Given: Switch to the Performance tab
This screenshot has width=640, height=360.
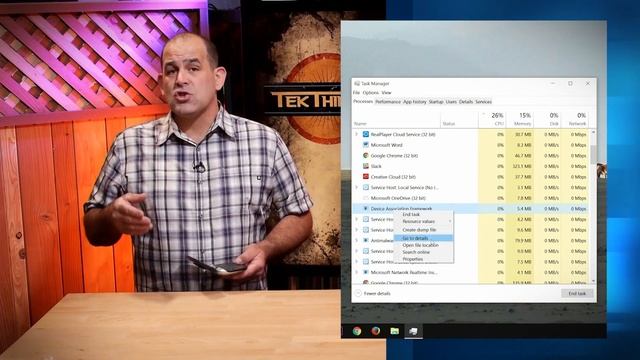Looking at the screenshot, I should pos(388,102).
